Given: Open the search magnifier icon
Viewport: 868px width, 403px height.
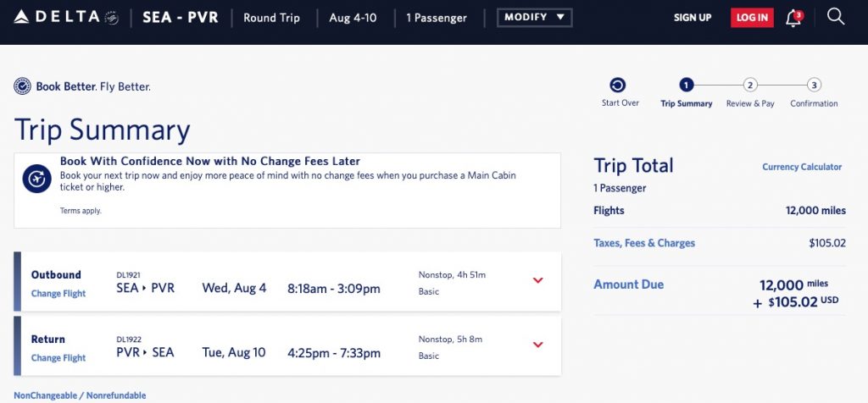Looking at the screenshot, I should point(836,17).
